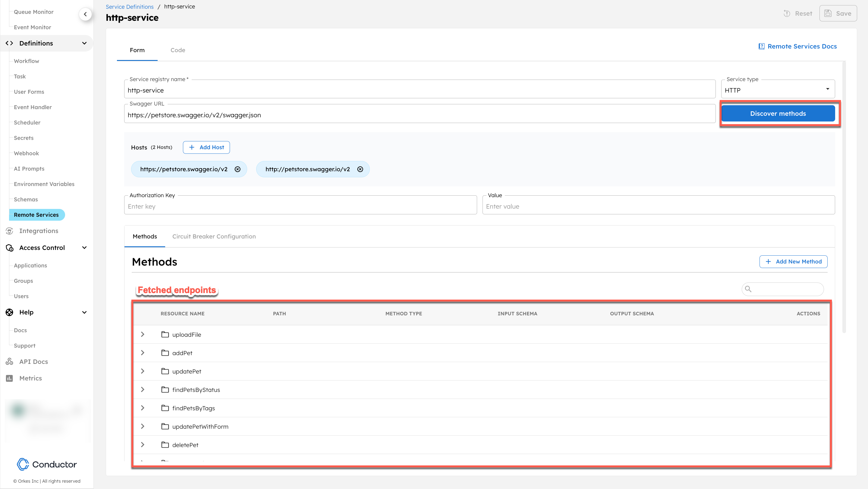Remove the http petstore host chip
This screenshot has height=489, width=868.
pos(360,169)
